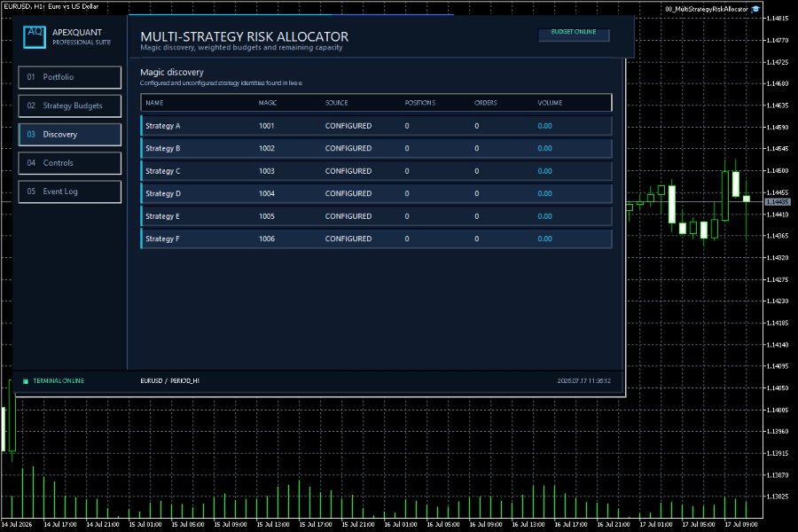Open the 01 Portfolio section
Image resolution: width=798 pixels, height=532 pixels.
(70, 77)
